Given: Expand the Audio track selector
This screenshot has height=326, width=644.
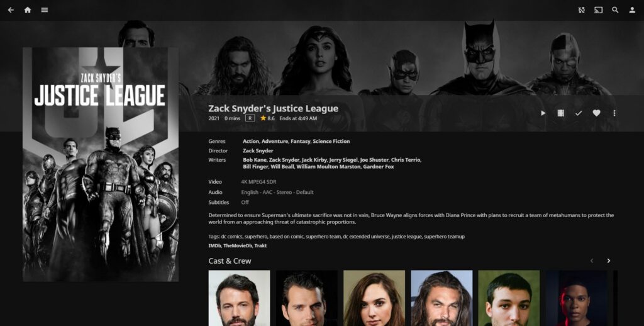Looking at the screenshot, I should [x=277, y=192].
